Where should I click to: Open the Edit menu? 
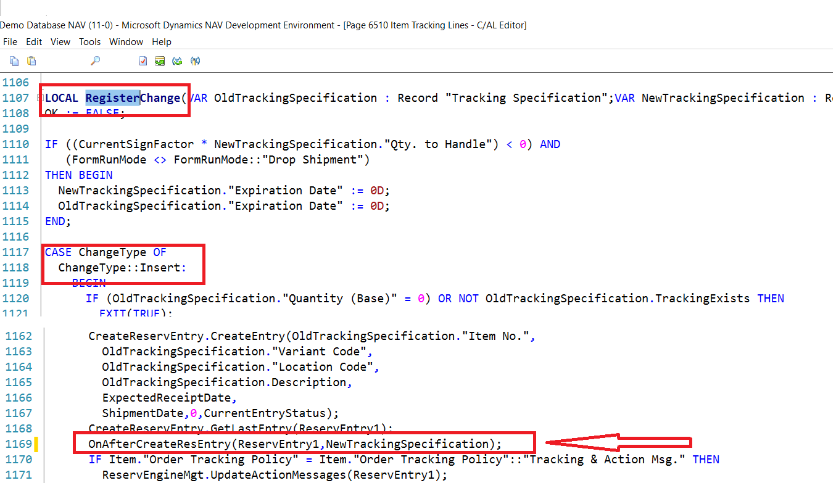click(x=33, y=41)
